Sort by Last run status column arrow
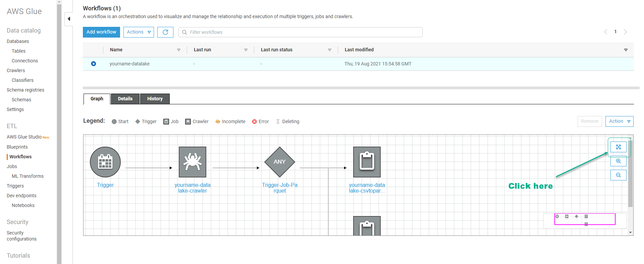 (330, 50)
